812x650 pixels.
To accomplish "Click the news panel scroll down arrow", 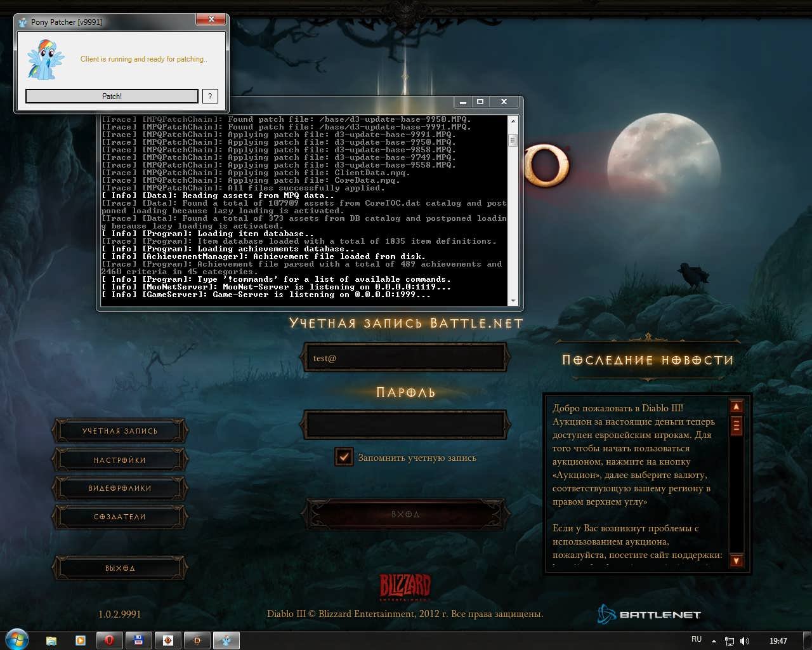I will pos(737,560).
